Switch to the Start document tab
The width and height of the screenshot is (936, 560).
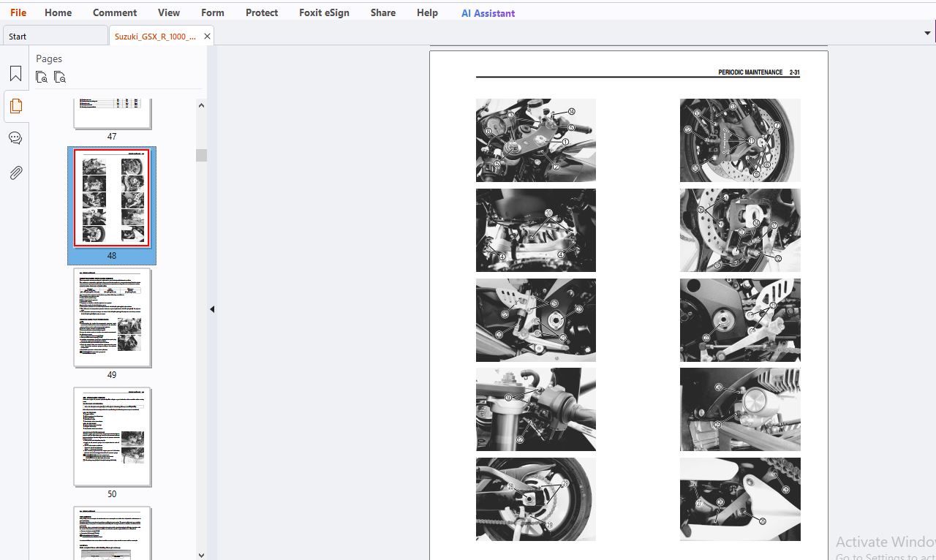[x=55, y=36]
